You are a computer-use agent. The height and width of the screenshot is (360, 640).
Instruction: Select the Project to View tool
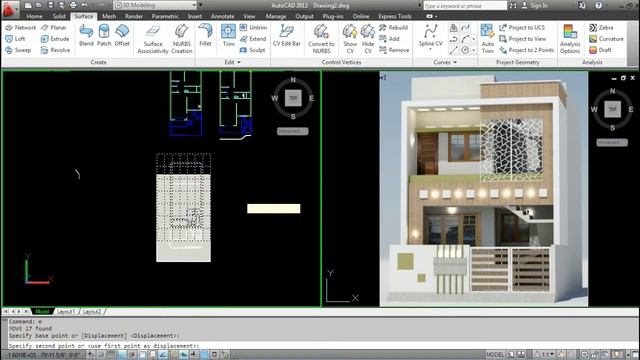[x=523, y=39]
